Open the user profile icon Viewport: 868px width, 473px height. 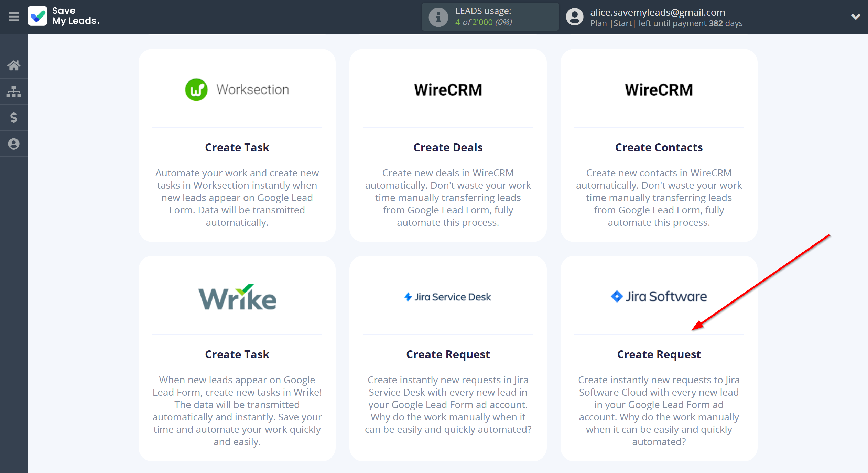(573, 17)
